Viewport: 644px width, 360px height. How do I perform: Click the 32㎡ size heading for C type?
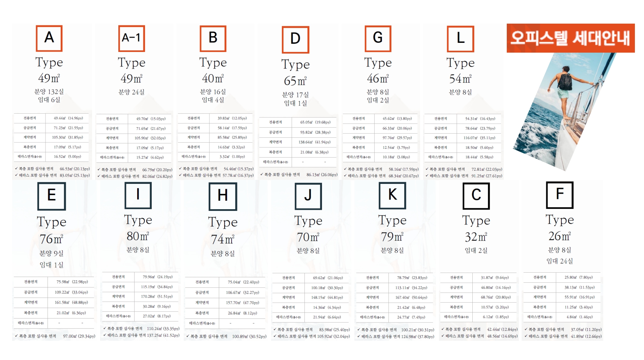(x=476, y=237)
